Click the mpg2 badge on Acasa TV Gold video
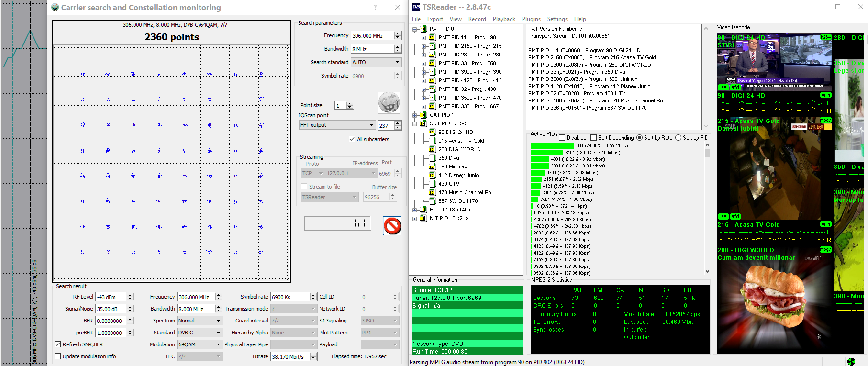This screenshot has height=366, width=868. [x=826, y=120]
